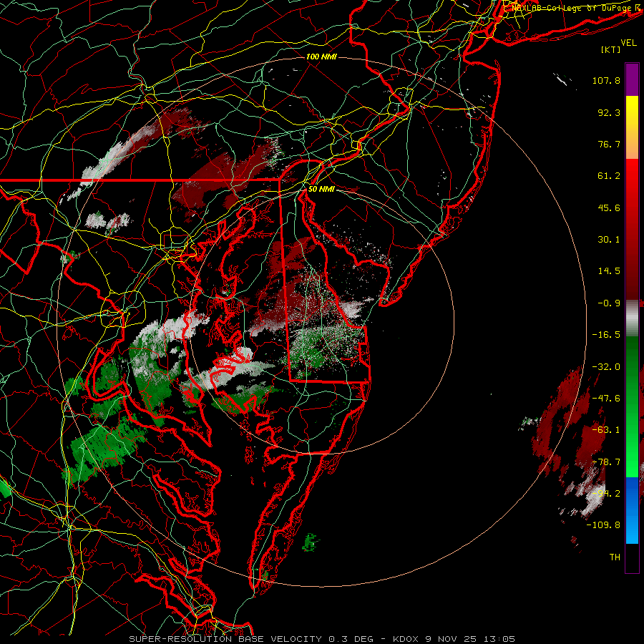Click the -47.6 velocity scale value
644x644 pixels.
tap(606, 399)
